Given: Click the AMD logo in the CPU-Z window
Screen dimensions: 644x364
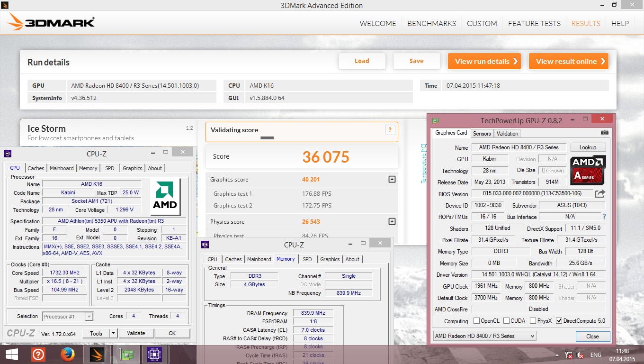Looking at the screenshot, I should (165, 196).
